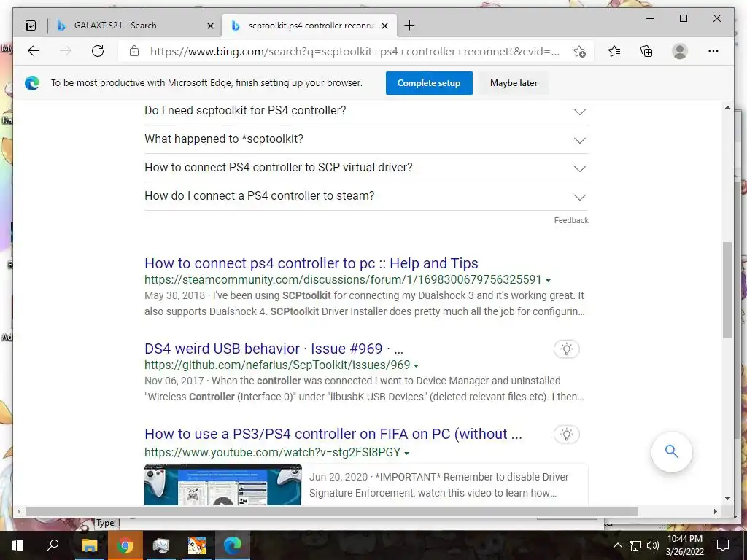Click the scroll up arrow of page
This screenshot has width=747, height=560.
tap(727, 108)
